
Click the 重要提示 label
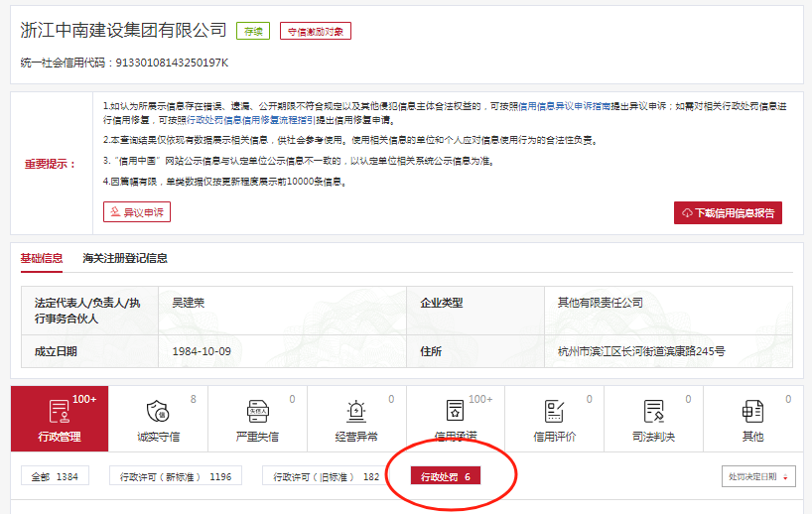(x=51, y=164)
